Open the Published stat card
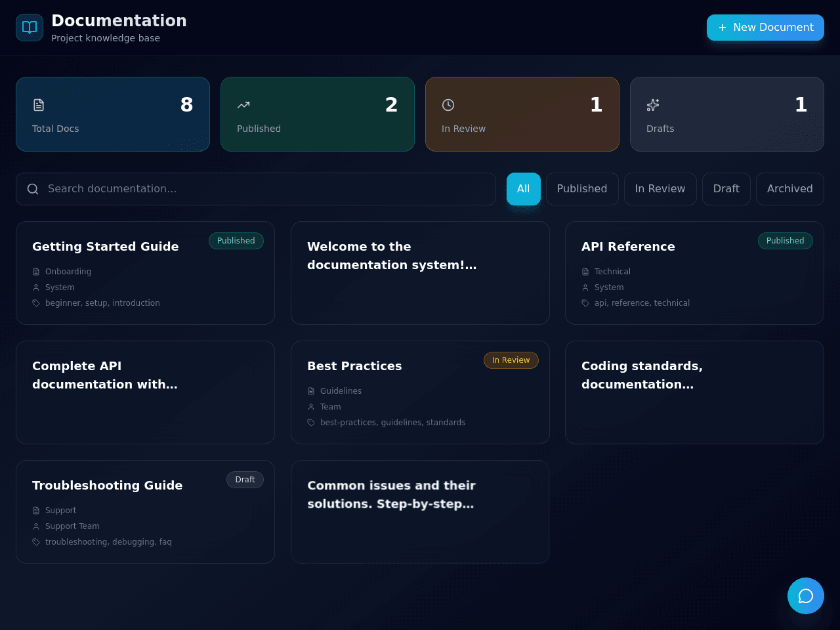840x630 pixels. tap(318, 114)
